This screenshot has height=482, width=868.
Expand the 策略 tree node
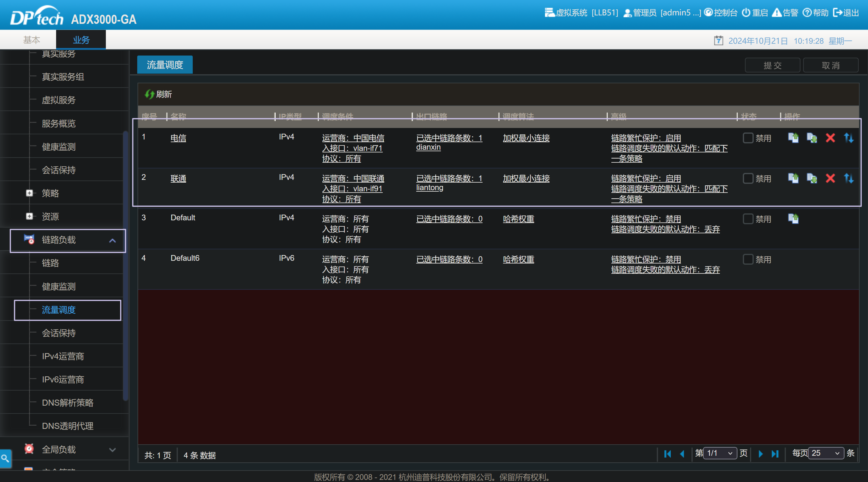click(29, 193)
